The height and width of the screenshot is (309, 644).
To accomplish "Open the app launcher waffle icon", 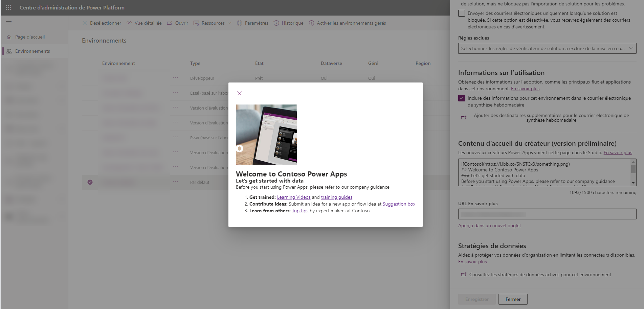I will pos(9,7).
